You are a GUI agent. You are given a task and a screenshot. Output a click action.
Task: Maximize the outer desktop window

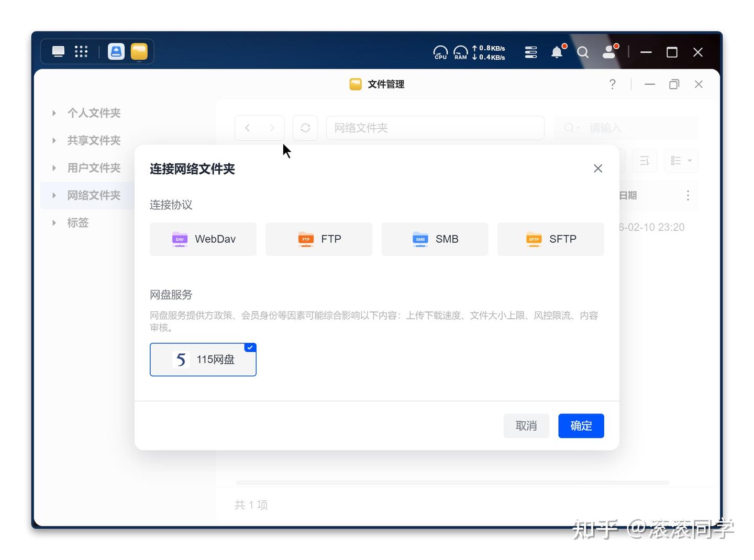672,52
